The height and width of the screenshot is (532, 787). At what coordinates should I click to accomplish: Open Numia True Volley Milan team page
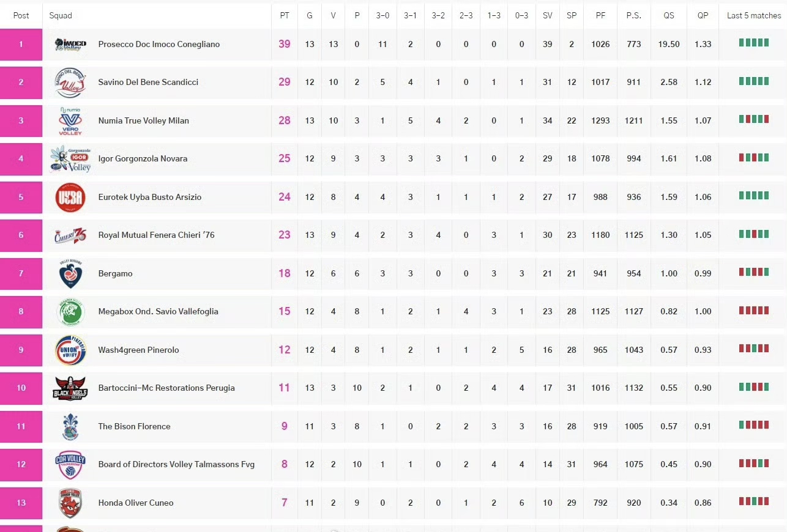[x=144, y=120]
